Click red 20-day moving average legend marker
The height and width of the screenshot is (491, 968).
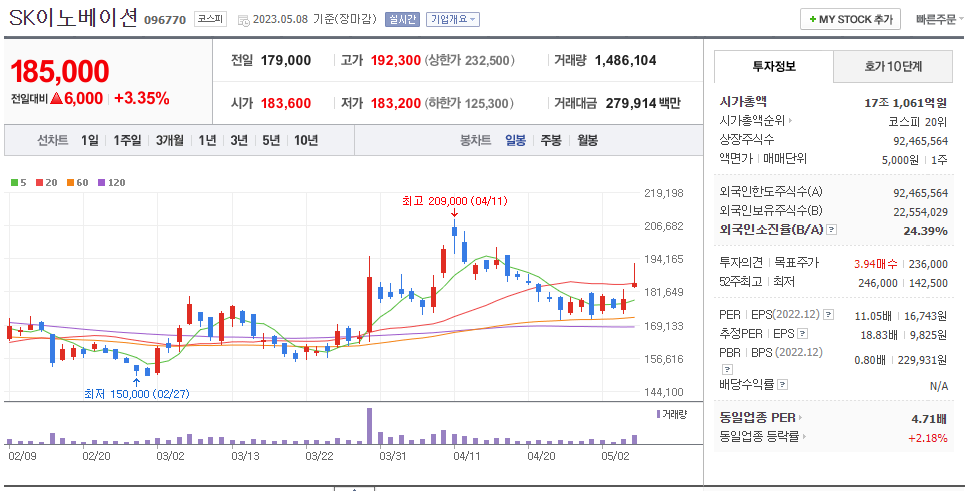tap(40, 183)
